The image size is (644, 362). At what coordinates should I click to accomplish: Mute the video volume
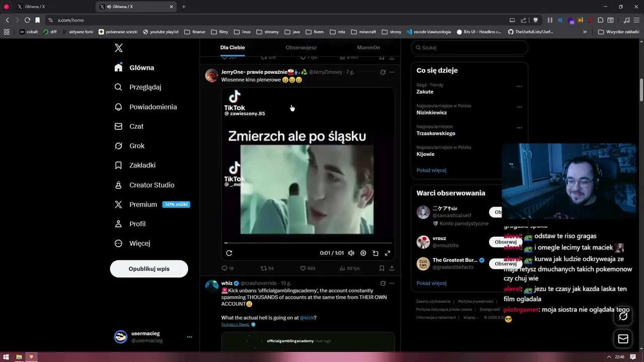[351, 253]
